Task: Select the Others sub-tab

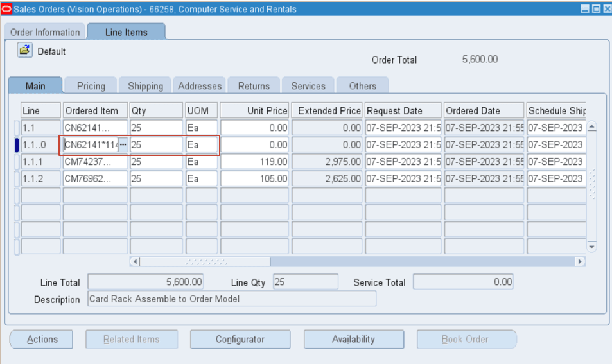Action: pos(363,86)
